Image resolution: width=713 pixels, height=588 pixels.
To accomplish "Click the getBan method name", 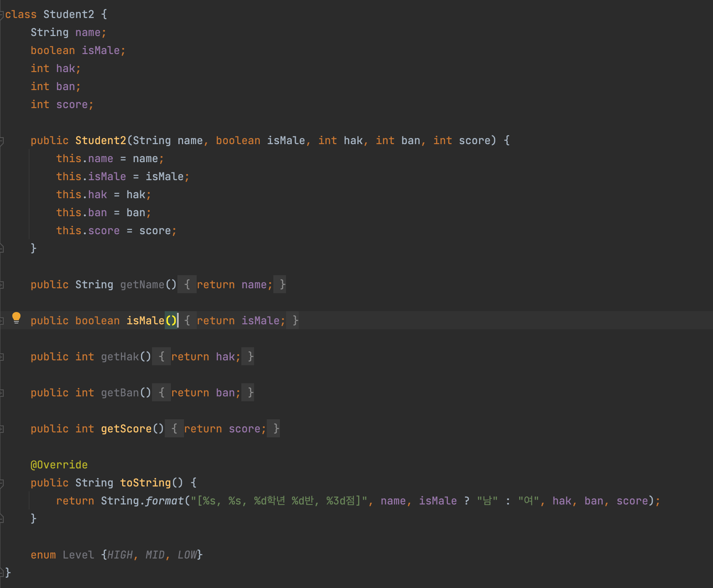I will coord(120,393).
